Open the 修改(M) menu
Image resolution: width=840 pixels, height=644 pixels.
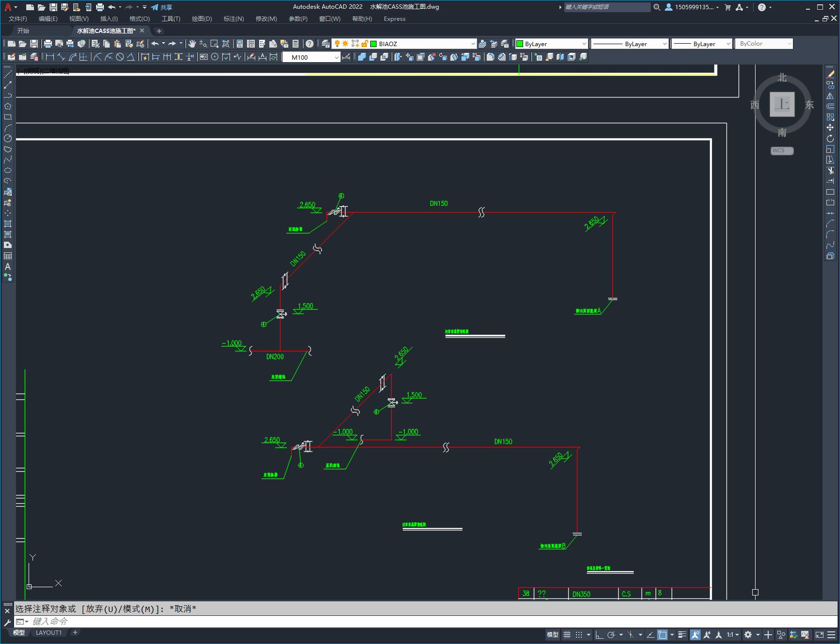pyautogui.click(x=265, y=19)
